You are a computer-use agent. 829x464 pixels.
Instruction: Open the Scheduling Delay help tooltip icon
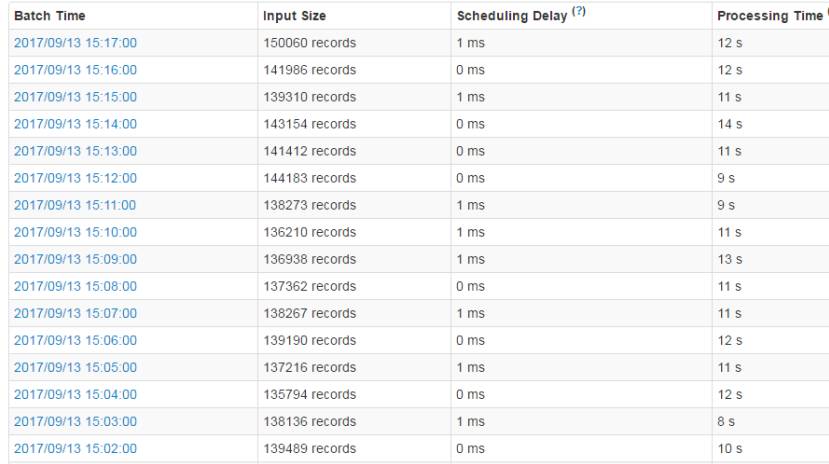[579, 11]
